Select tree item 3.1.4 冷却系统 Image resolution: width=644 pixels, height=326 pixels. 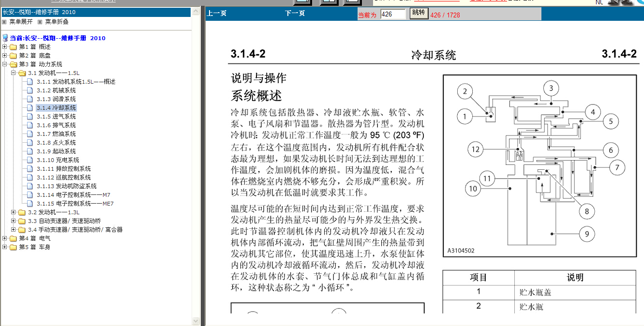[x=56, y=108]
